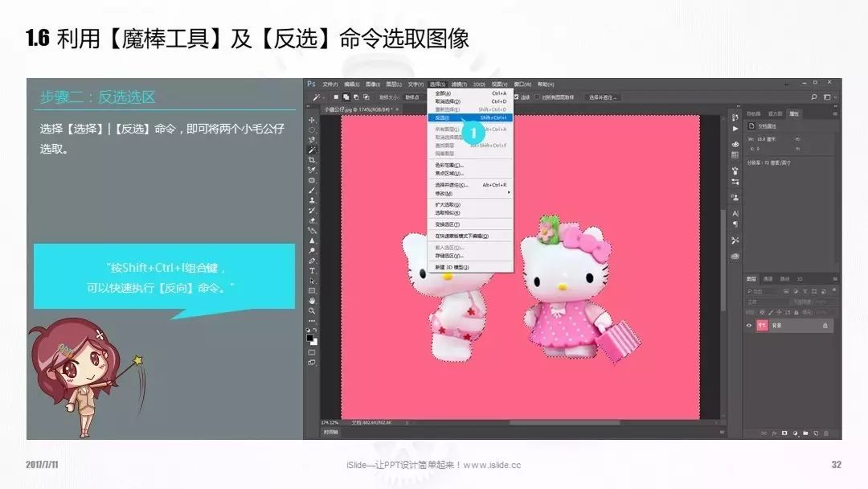Choose 变换选区(T) in the Select menu
Viewport: 868px width, 489px height.
pyautogui.click(x=470, y=224)
